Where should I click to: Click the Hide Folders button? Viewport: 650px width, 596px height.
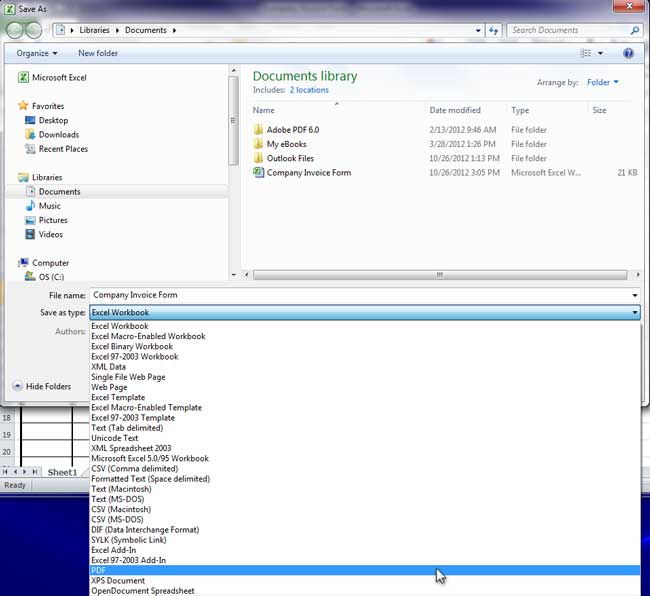(x=42, y=386)
